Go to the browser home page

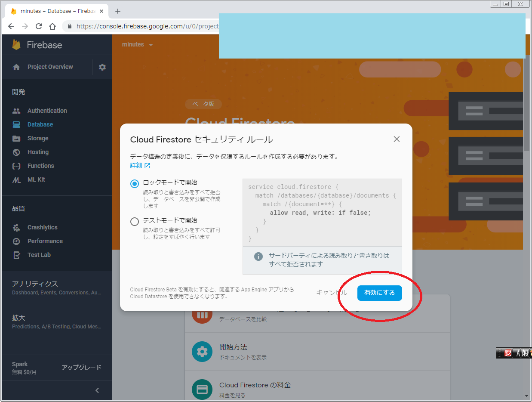(x=52, y=26)
